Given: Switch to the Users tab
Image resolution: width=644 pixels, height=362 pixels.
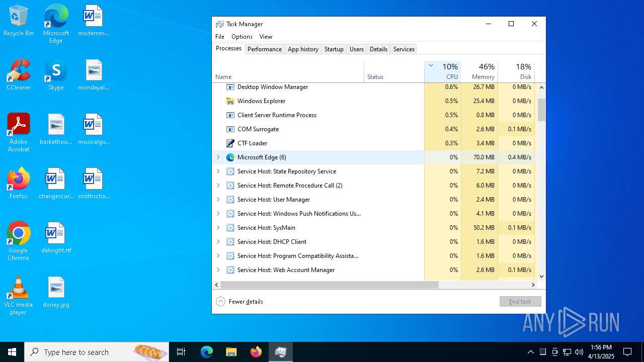Looking at the screenshot, I should [x=357, y=49].
